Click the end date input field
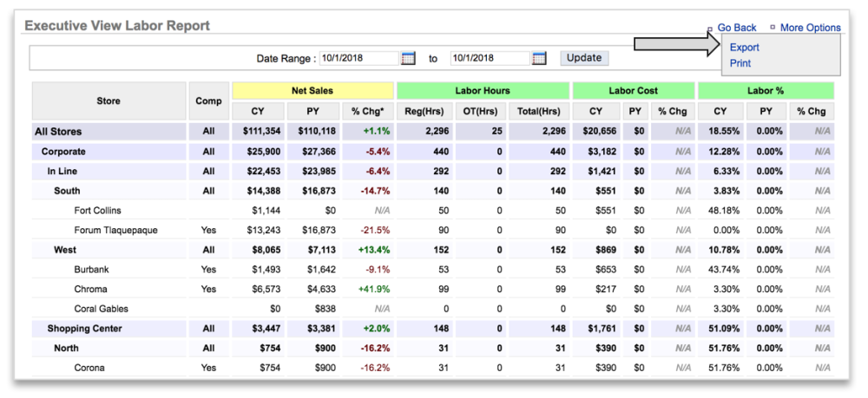 pos(490,58)
